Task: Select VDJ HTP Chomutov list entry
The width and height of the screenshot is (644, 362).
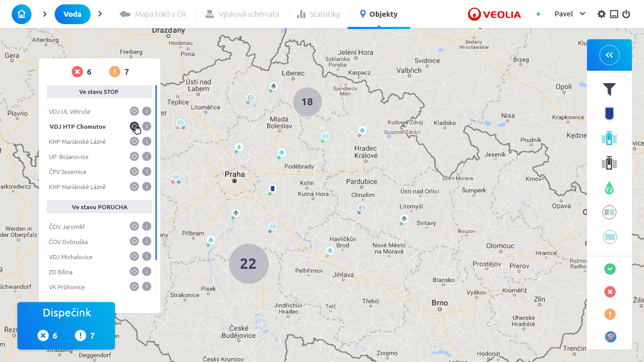Action: (x=77, y=127)
